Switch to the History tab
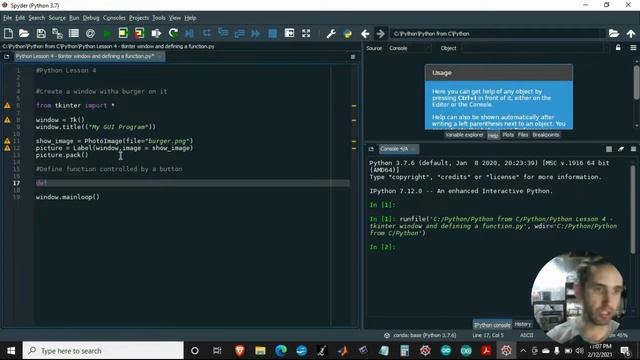Screen dimensions: 640x360 522,324
